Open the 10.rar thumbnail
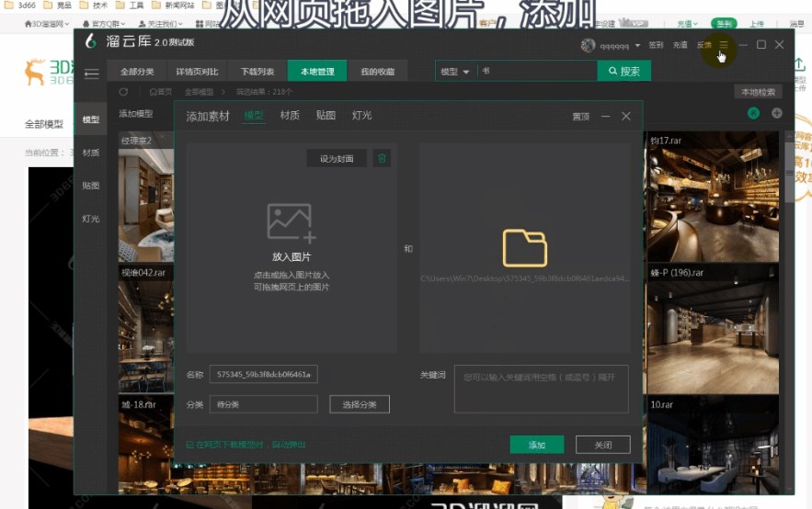The image size is (812, 509). [x=713, y=445]
